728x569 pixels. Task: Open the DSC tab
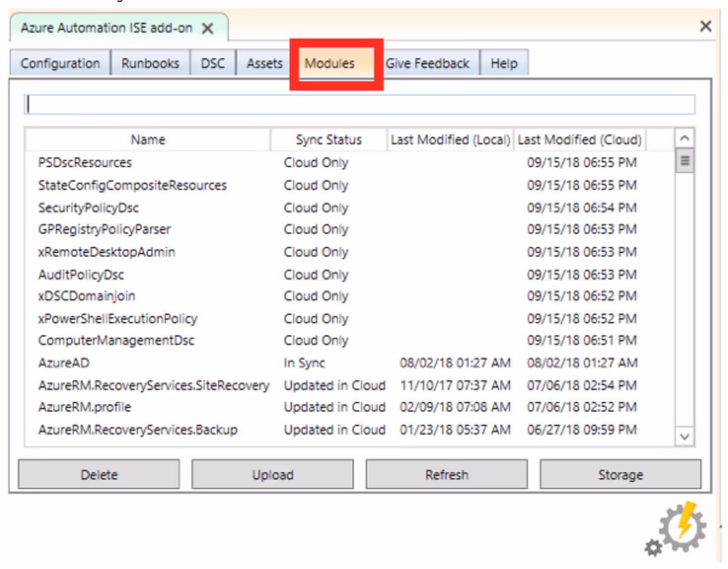213,63
